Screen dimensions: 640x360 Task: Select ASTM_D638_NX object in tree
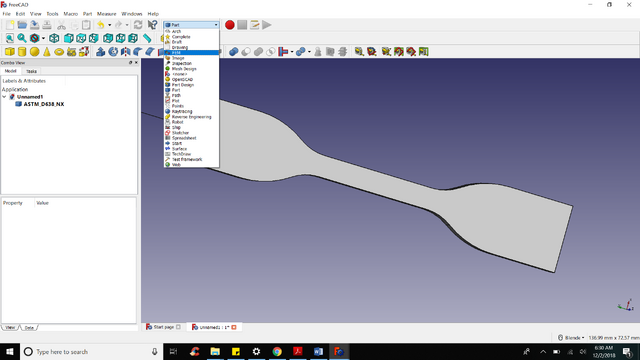point(44,104)
